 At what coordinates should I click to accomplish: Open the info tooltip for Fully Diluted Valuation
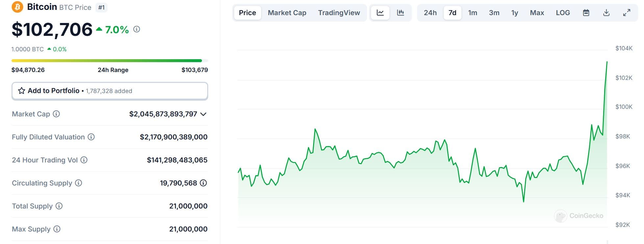click(91, 137)
